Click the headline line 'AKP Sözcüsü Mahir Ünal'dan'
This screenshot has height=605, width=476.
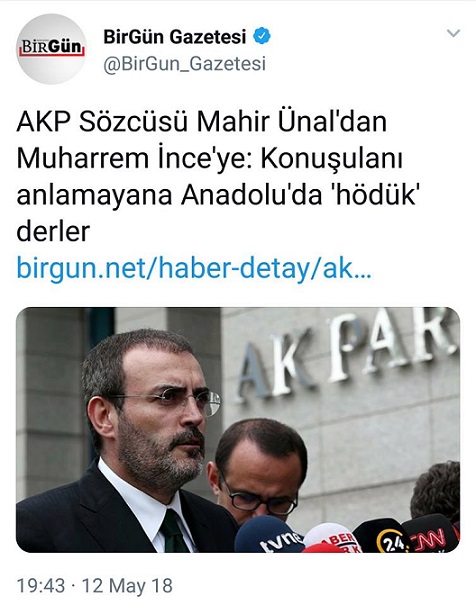click(201, 122)
